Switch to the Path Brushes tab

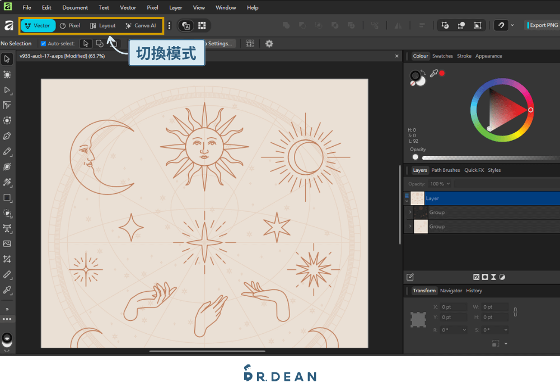[445, 170]
